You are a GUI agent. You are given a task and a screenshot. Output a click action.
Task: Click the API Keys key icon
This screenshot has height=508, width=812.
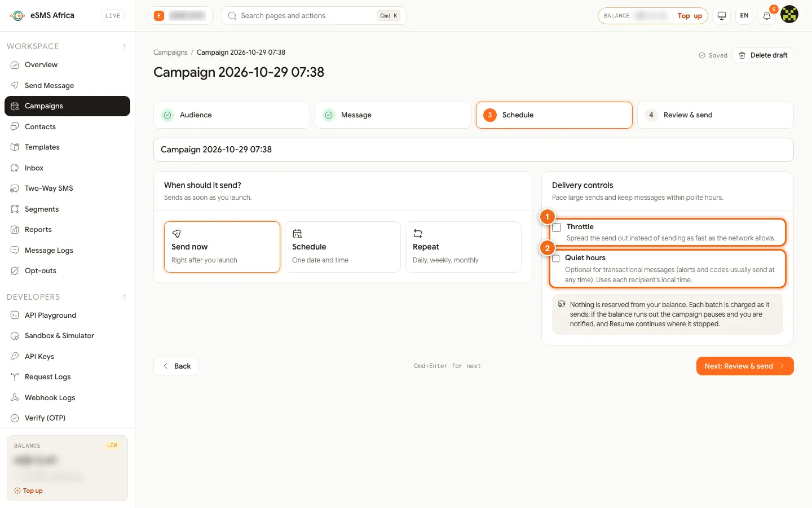pos(15,356)
